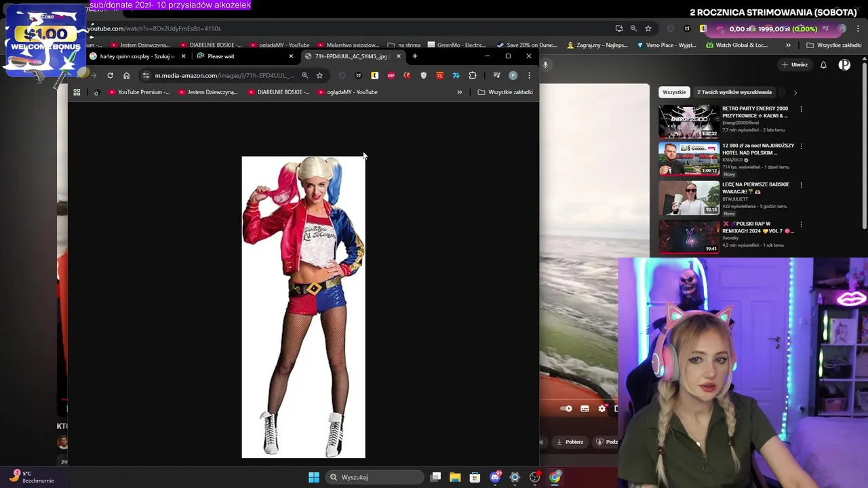Open OBS Studio from taskbar

point(535,477)
